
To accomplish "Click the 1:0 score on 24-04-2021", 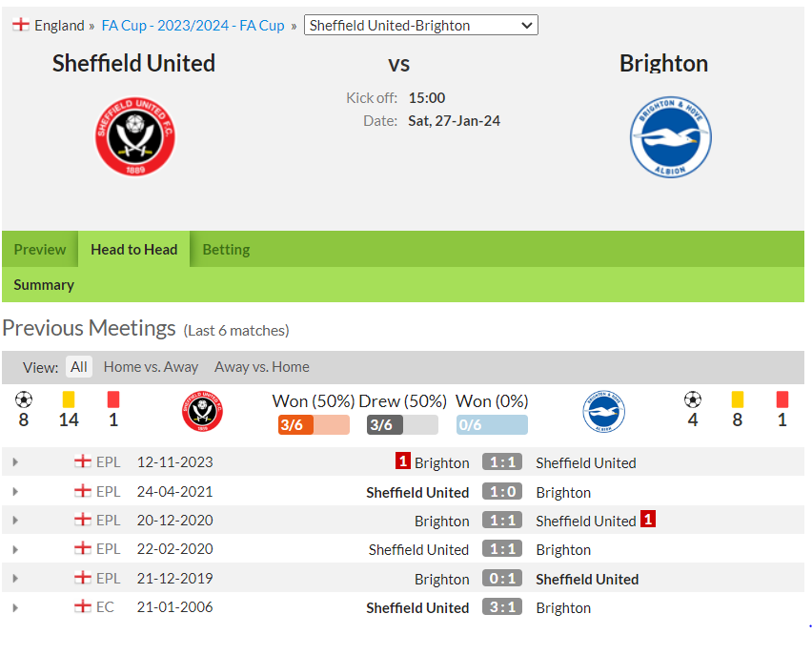I will [502, 491].
